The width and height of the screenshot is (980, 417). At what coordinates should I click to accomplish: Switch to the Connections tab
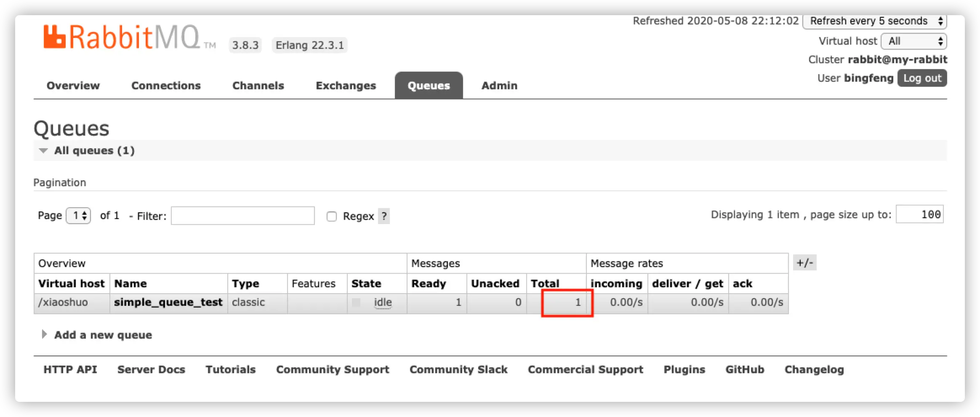[x=166, y=86]
